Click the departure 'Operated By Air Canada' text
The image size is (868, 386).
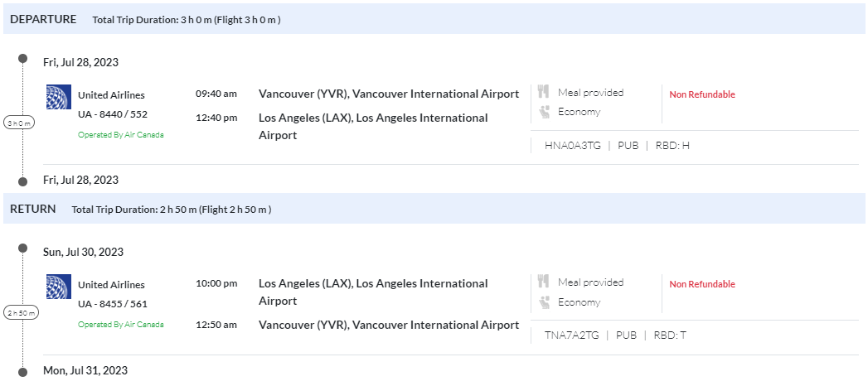coord(121,135)
